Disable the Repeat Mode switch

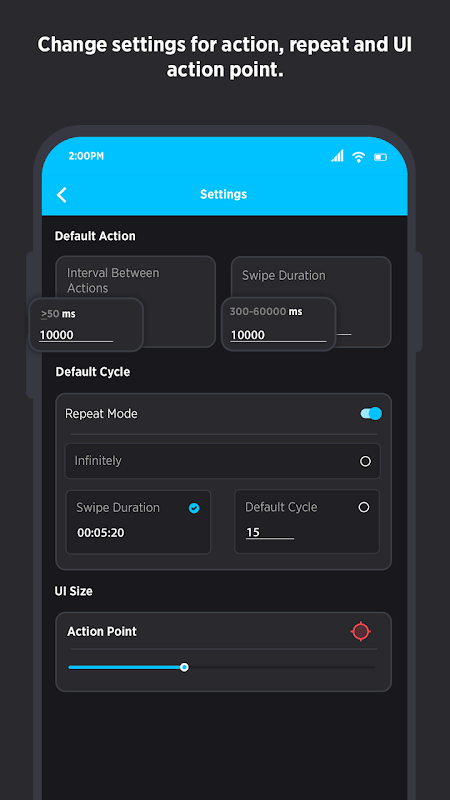[x=371, y=413]
